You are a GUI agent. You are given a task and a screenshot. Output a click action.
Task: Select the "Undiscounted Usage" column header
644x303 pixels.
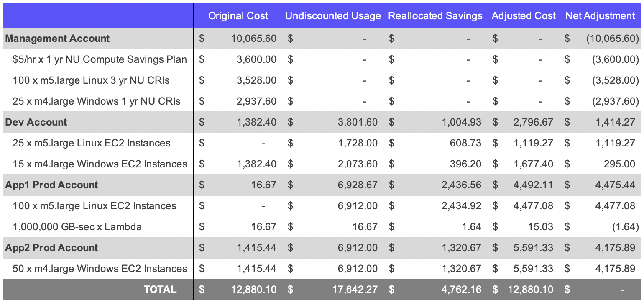[x=333, y=16]
